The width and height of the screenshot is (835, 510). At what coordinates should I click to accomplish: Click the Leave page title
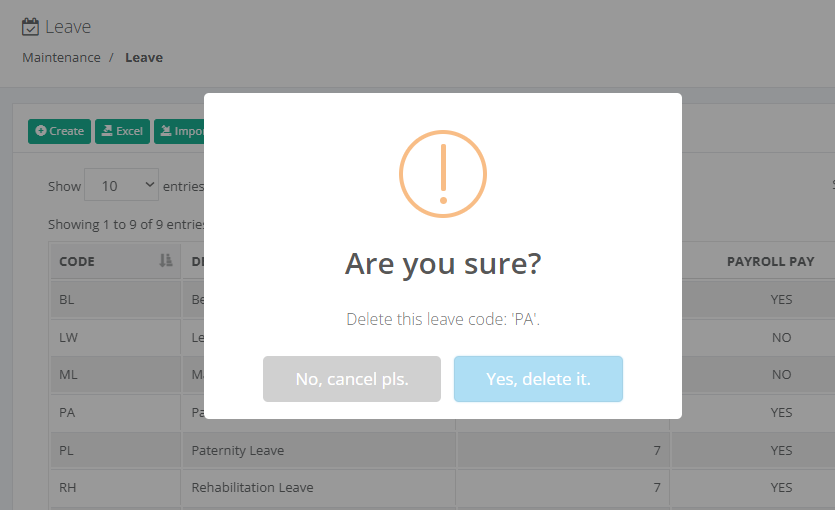coord(68,27)
